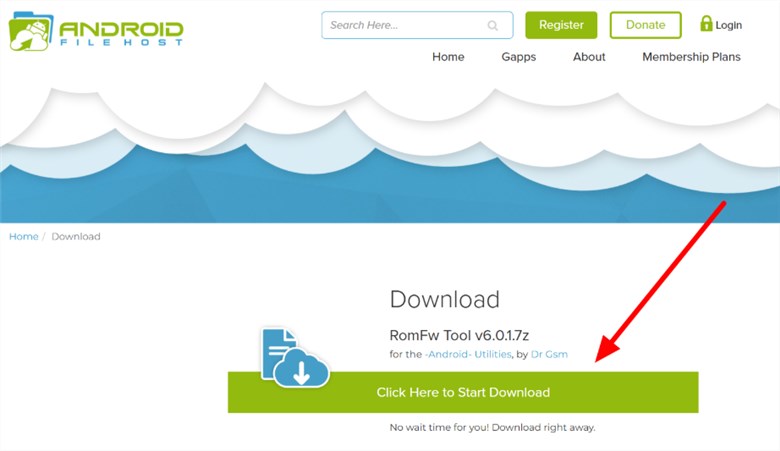Go to Home in navigation menu
The image size is (780, 451).
448,57
